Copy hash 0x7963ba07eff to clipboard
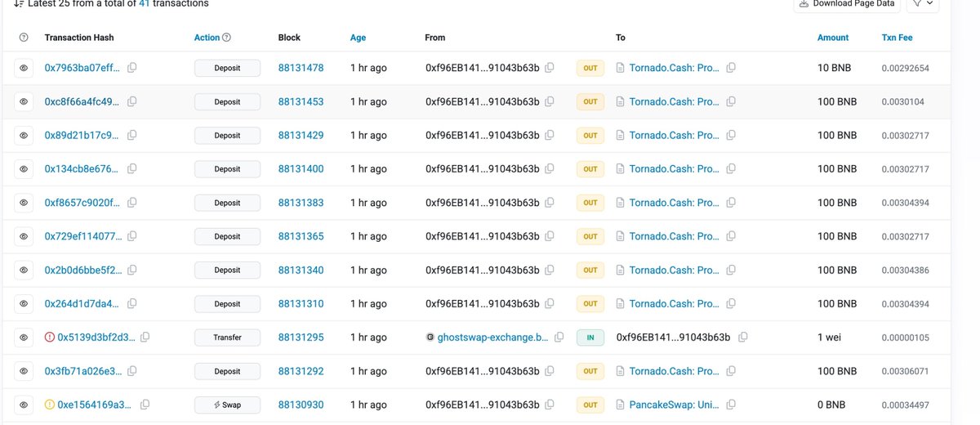 click(x=131, y=68)
